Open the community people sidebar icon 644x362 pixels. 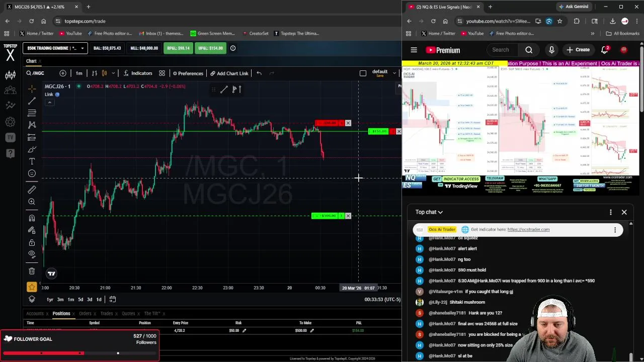click(10, 90)
